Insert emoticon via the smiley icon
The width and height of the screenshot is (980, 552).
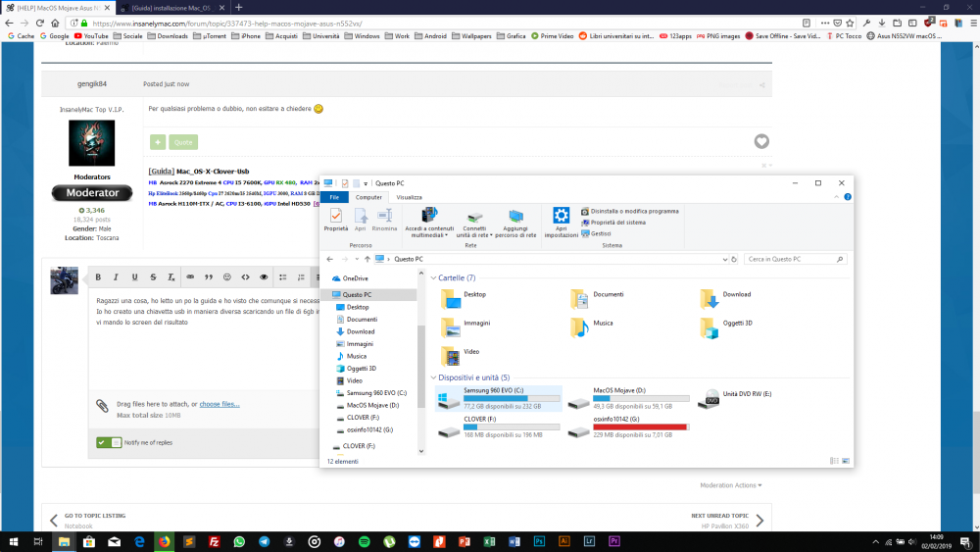point(227,276)
